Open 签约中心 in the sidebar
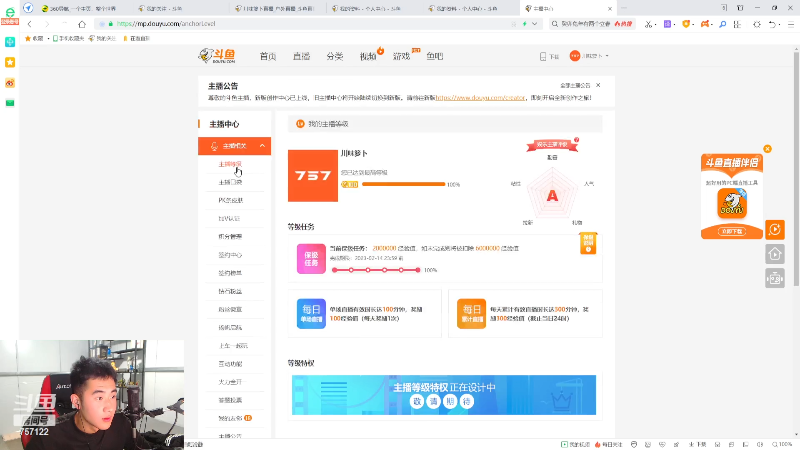800x450 pixels. (230, 255)
